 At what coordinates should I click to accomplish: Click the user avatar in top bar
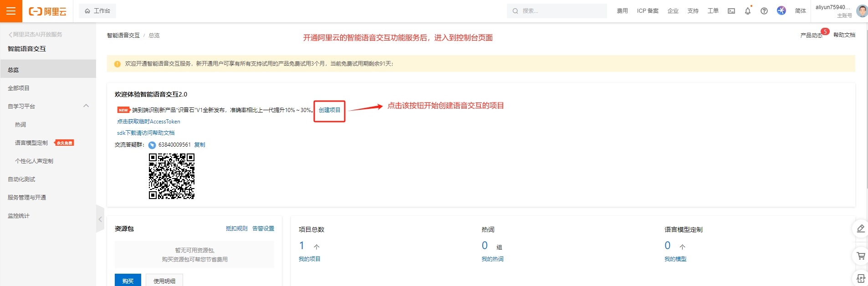click(861, 11)
